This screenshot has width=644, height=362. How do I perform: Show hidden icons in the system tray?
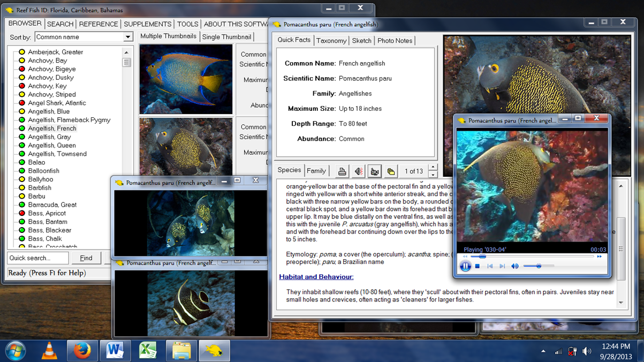pyautogui.click(x=544, y=351)
